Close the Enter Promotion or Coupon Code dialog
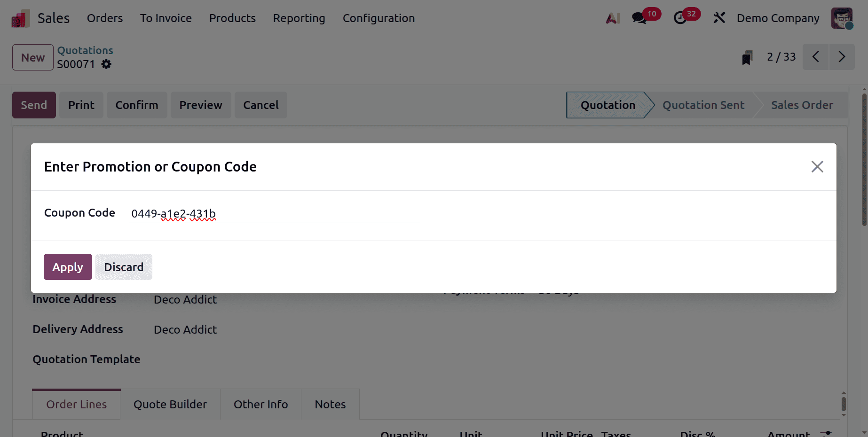The height and width of the screenshot is (437, 868). [817, 166]
